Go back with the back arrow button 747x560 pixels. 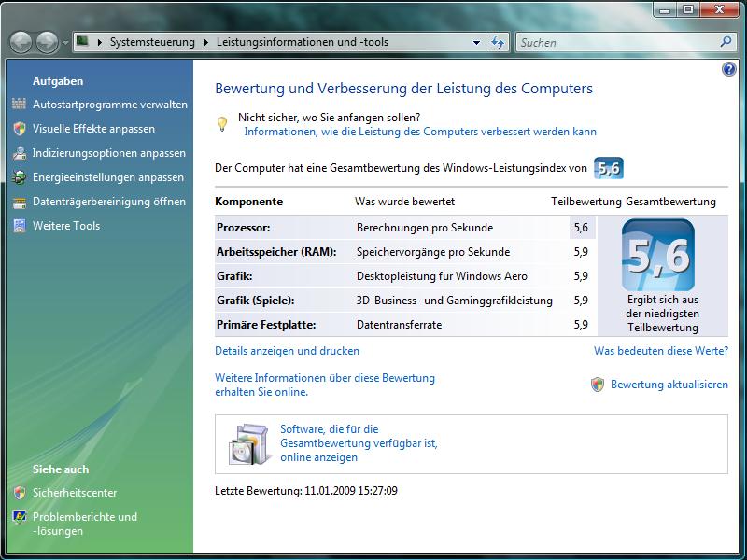tap(21, 42)
